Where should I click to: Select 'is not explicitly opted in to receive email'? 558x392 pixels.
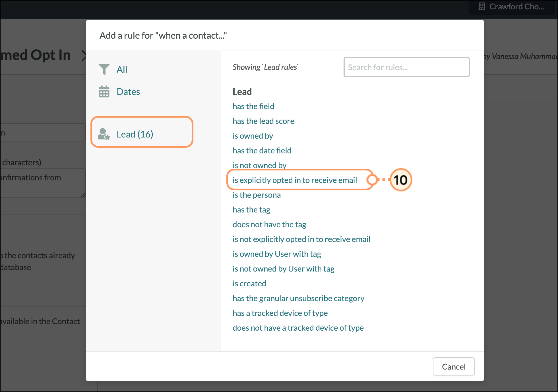point(301,239)
